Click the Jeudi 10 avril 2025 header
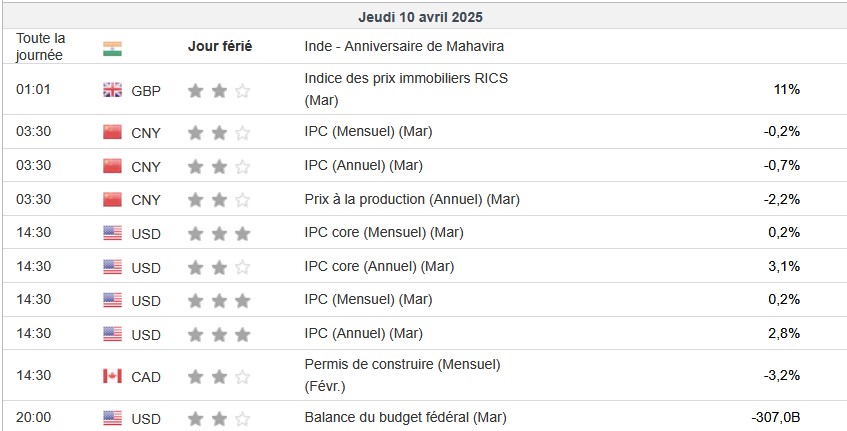 (x=422, y=17)
